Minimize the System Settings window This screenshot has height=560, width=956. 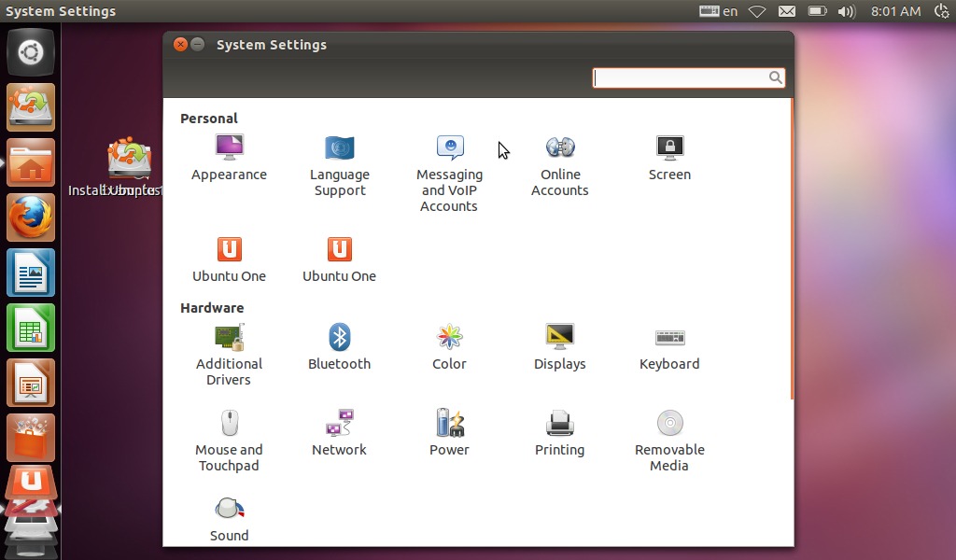198,45
